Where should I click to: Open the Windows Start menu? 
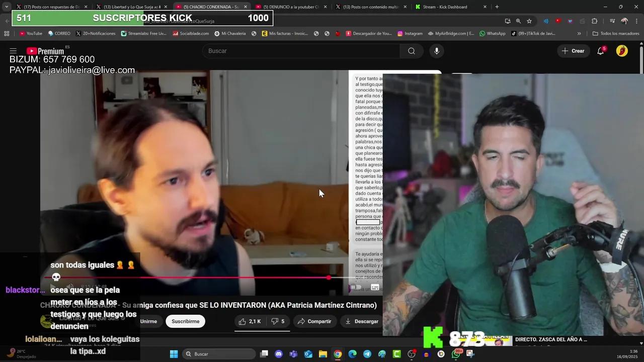pyautogui.click(x=174, y=354)
